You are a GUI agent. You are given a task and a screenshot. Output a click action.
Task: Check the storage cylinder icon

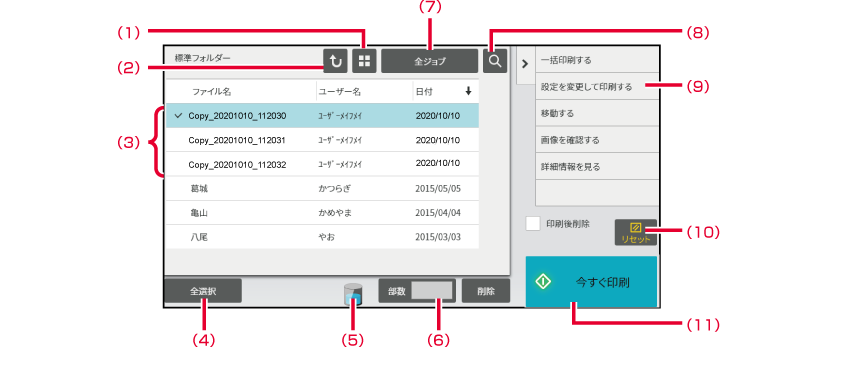(x=353, y=295)
